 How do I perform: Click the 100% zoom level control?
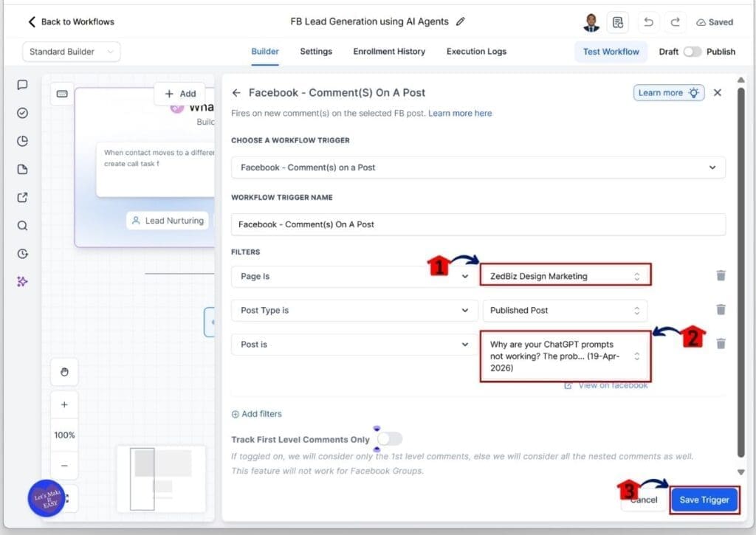point(64,435)
